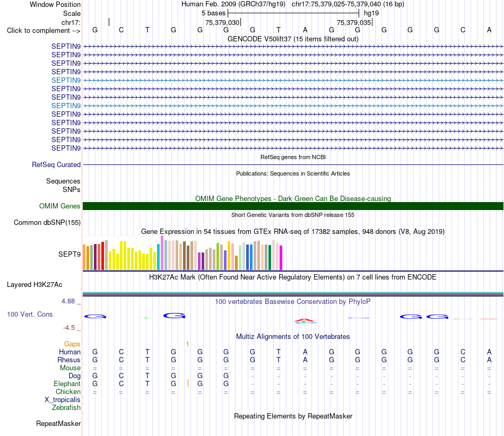Select the Scale track label
Image resolution: width=504 pixels, height=436 pixels.
[72, 13]
